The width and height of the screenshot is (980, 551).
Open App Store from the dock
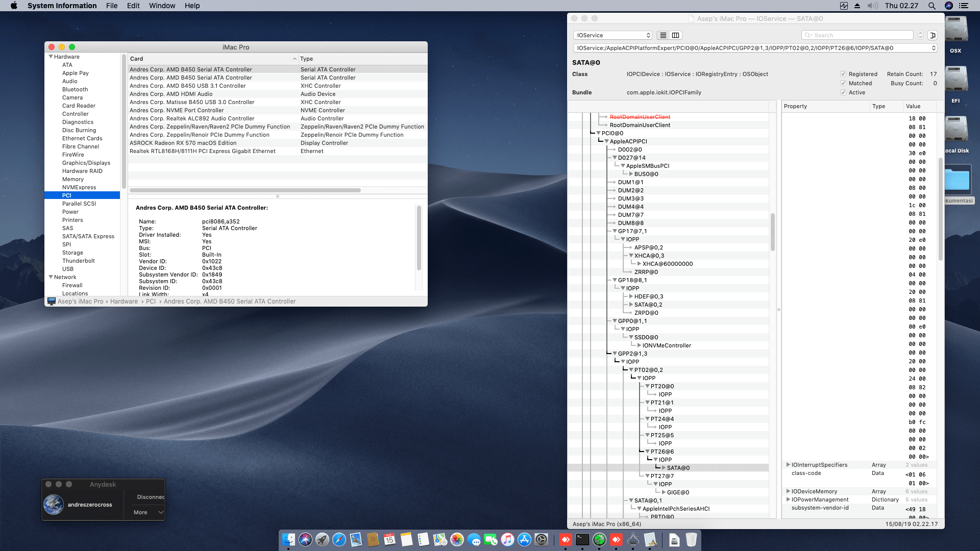524,539
